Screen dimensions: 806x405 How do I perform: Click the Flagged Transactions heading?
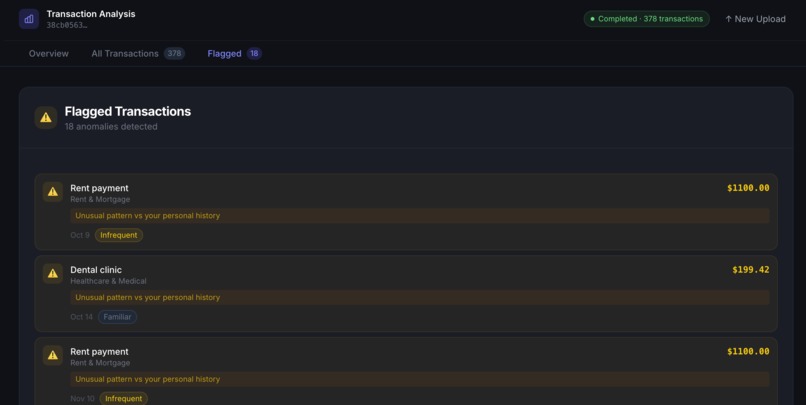coord(127,112)
